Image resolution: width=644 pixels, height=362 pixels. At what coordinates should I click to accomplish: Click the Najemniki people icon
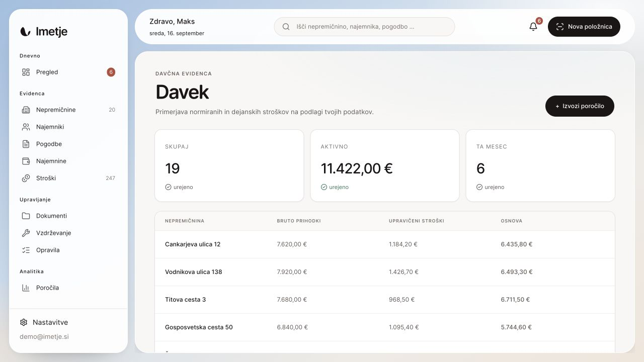26,127
